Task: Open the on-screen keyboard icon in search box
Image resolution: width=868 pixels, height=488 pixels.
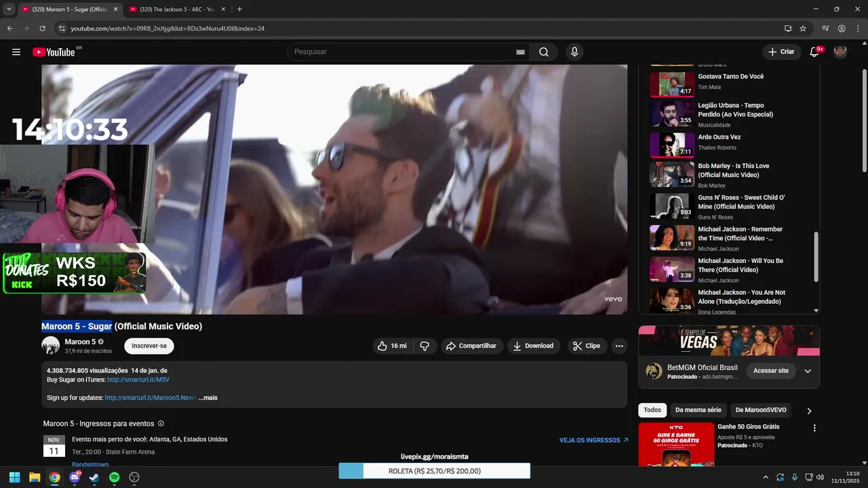Action: click(x=520, y=52)
